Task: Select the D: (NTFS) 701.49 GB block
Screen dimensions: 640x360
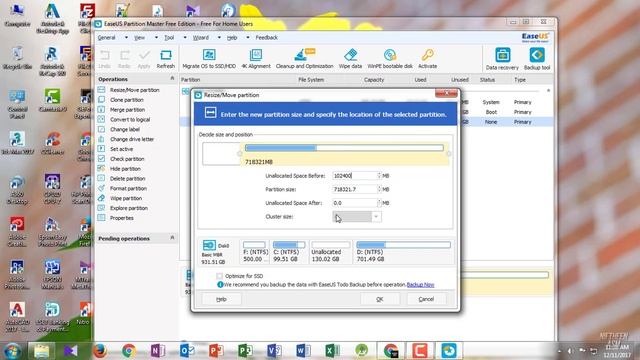Action: pyautogui.click(x=403, y=252)
